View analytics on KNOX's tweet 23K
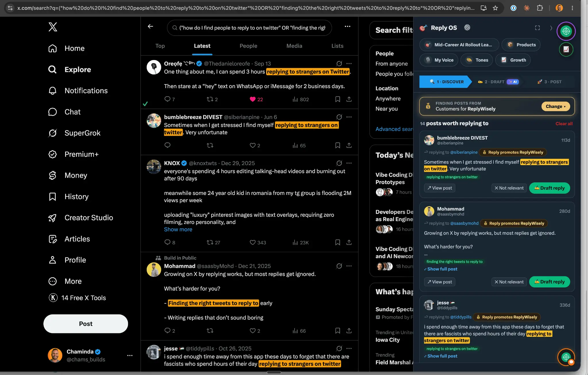This screenshot has width=588, height=375. 300,242
